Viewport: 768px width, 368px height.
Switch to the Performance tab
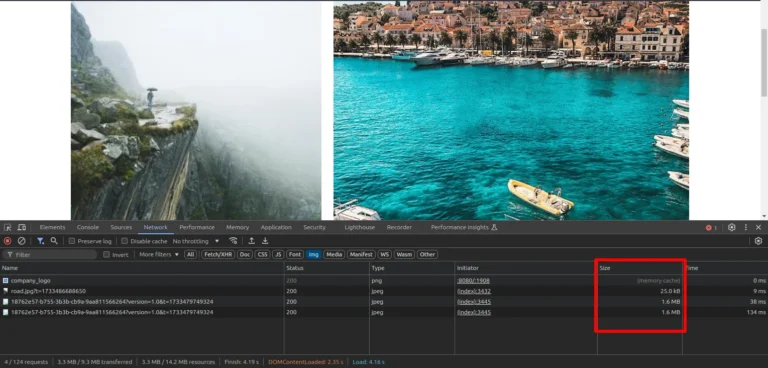tap(197, 227)
